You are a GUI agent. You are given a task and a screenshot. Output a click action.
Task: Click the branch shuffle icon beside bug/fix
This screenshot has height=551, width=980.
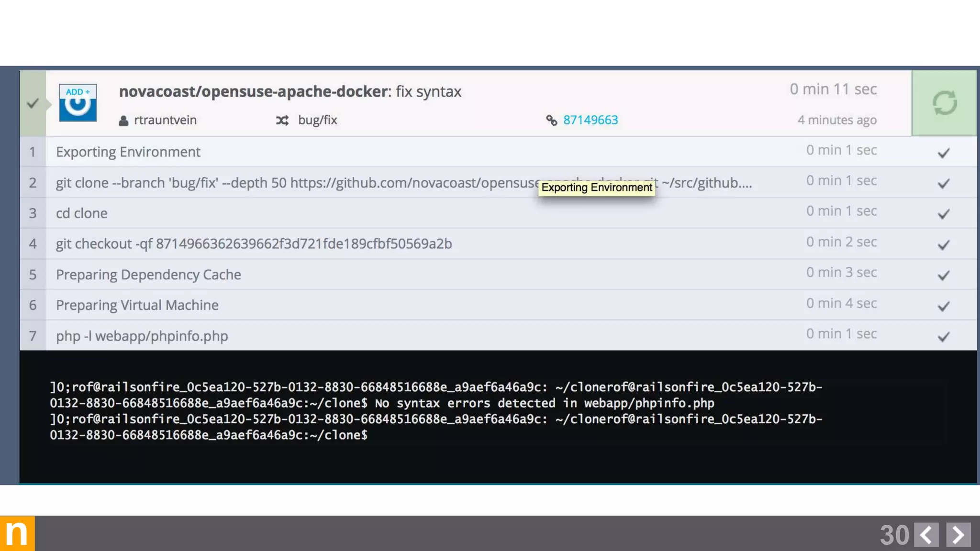282,121
